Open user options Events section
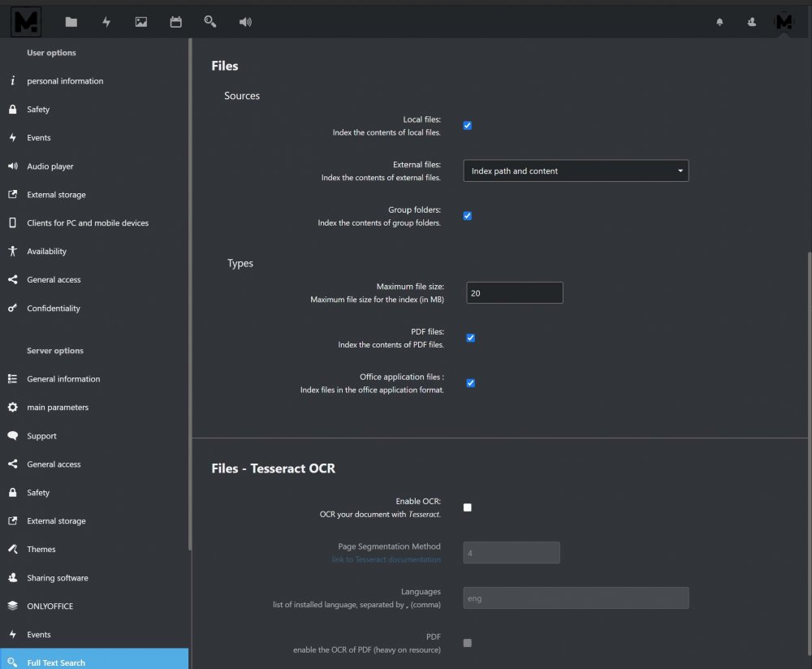Screen dimensions: 812x669 (94, 138)
